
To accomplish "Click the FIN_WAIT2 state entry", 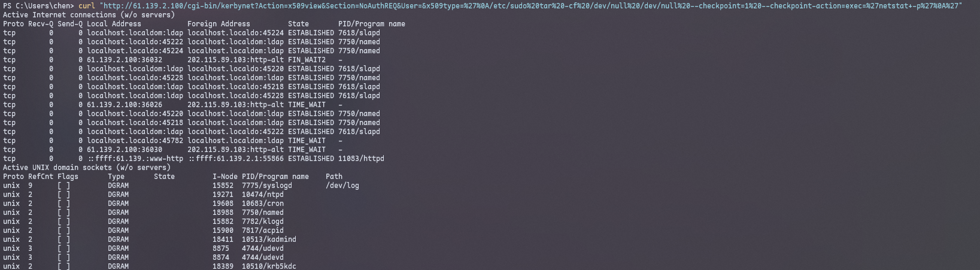I will pyautogui.click(x=307, y=60).
